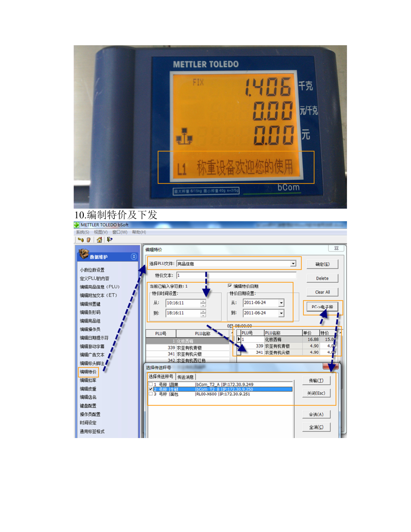411x532 pixels.
Task: Click the 确定(E) button
Action: (x=322, y=264)
